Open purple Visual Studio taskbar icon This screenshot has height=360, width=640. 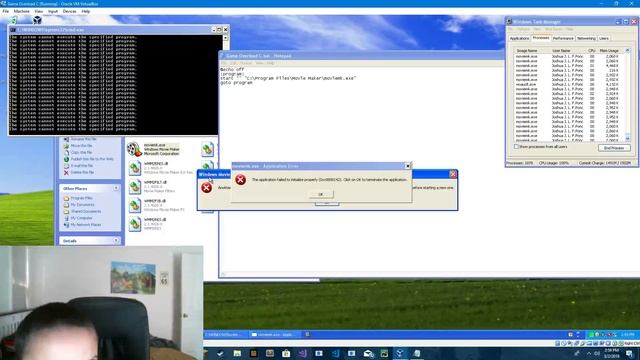coord(302,353)
